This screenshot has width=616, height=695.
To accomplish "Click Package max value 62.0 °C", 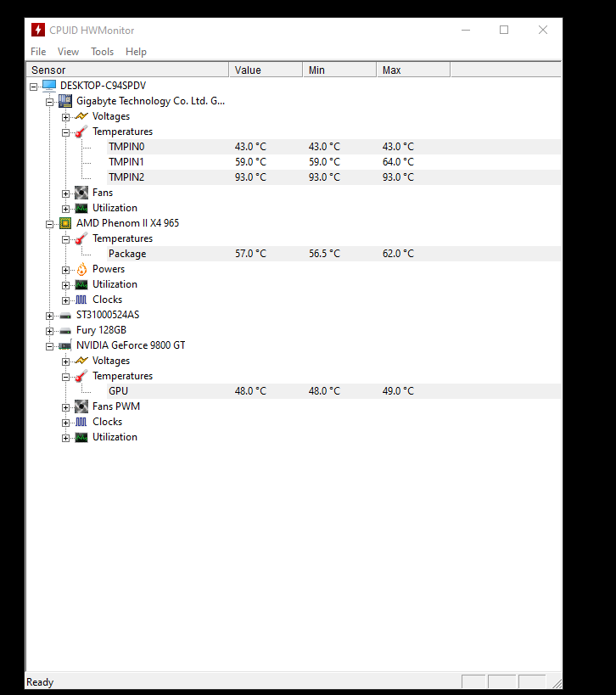I will (x=398, y=254).
